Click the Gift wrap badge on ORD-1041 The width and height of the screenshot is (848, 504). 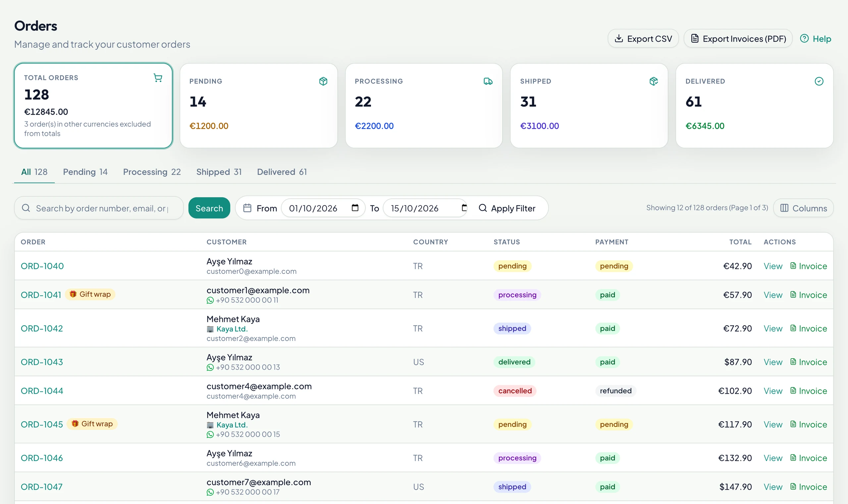coord(90,294)
